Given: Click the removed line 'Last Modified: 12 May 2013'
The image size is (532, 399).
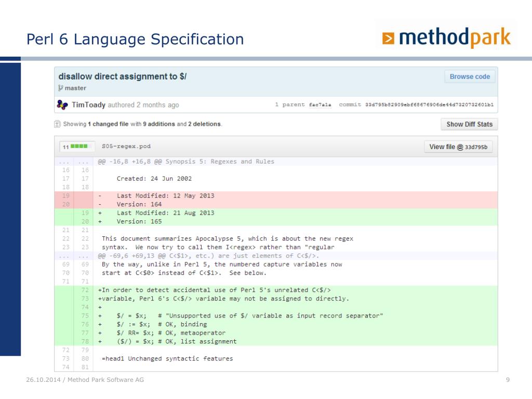Looking at the screenshot, I should [276, 196].
